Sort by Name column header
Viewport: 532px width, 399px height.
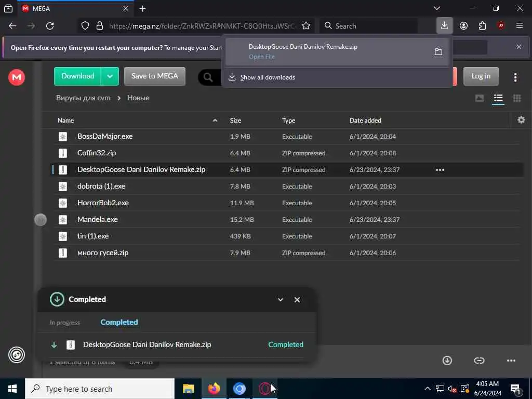(66, 121)
